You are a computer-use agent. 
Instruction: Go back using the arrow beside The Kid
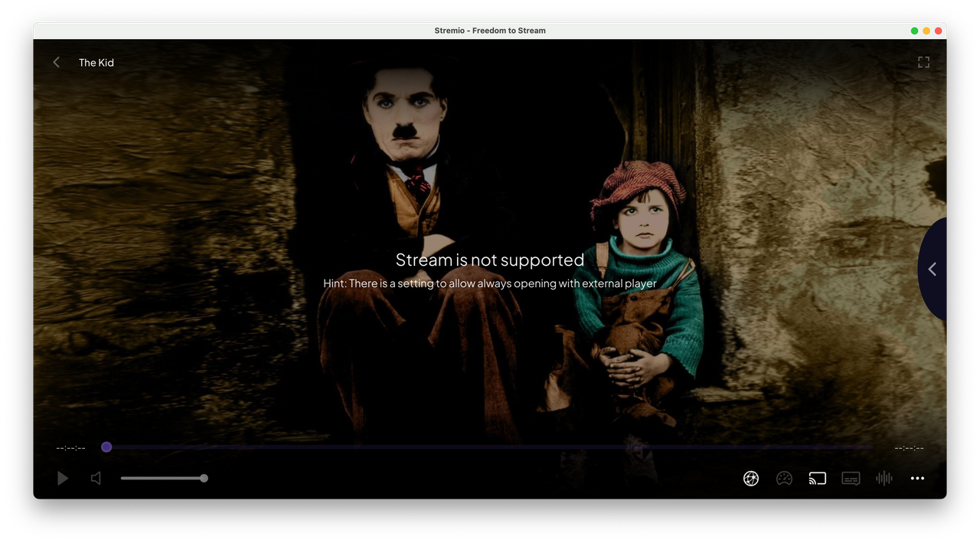[56, 63]
